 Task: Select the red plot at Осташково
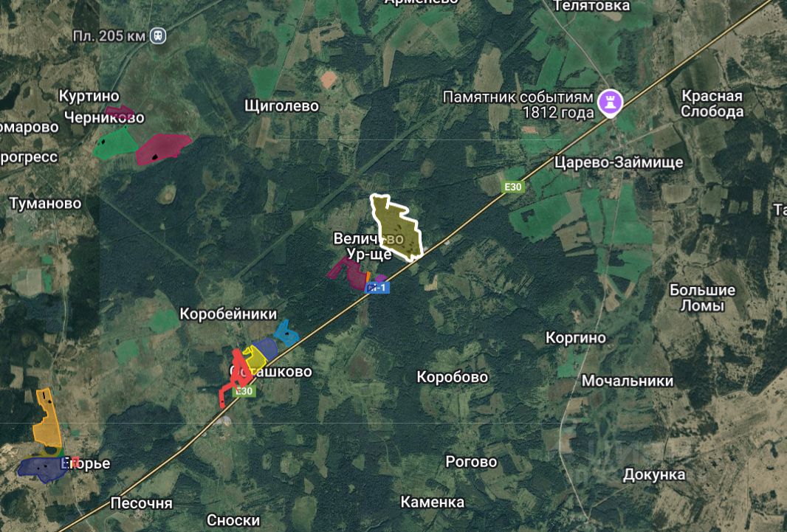[x=236, y=377]
